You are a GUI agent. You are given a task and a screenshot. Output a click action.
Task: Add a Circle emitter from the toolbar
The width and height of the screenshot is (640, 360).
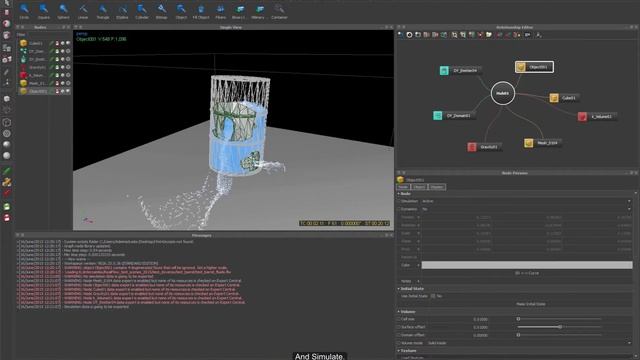(24, 11)
